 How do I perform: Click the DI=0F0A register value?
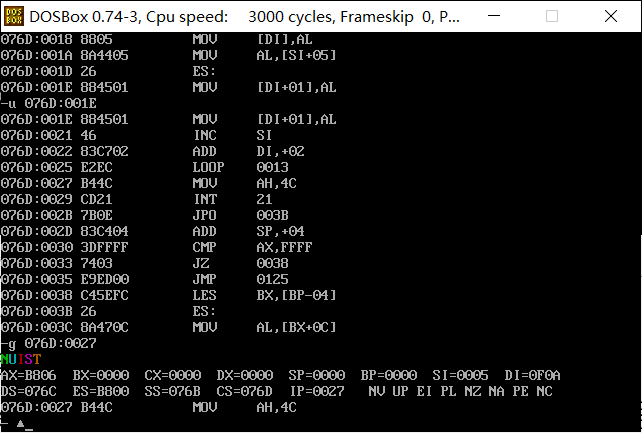pos(532,375)
